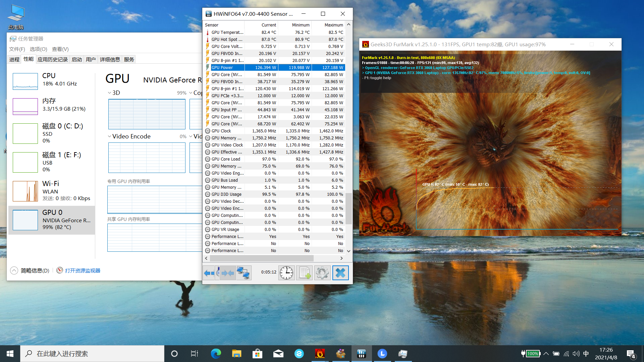
Task: Select the GPU Core Load sensor row
Action: click(275, 159)
